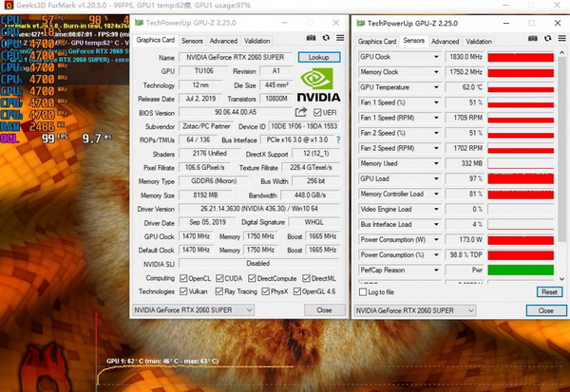Screen dimensions: 570x392
Task: Click the BIOS Version field
Action: pos(236,112)
